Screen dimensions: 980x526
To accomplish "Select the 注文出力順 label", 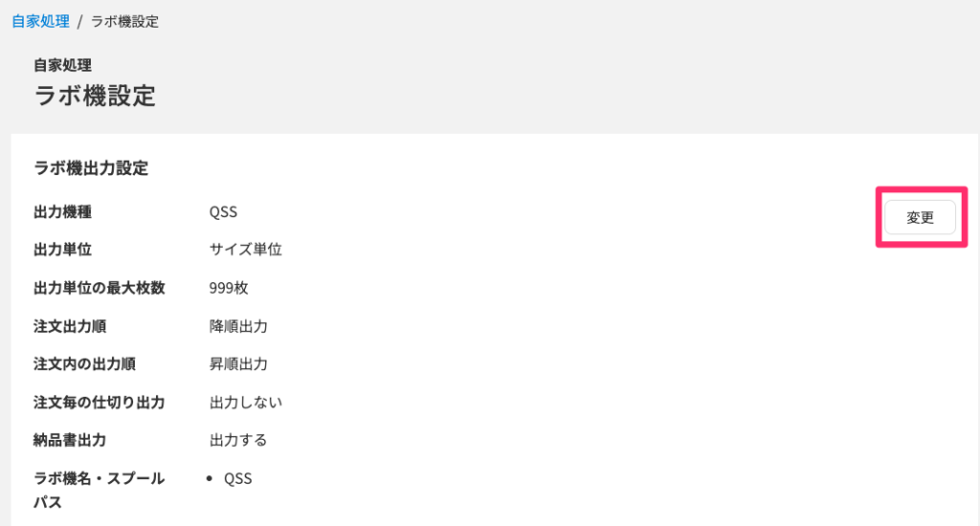I will (70, 326).
